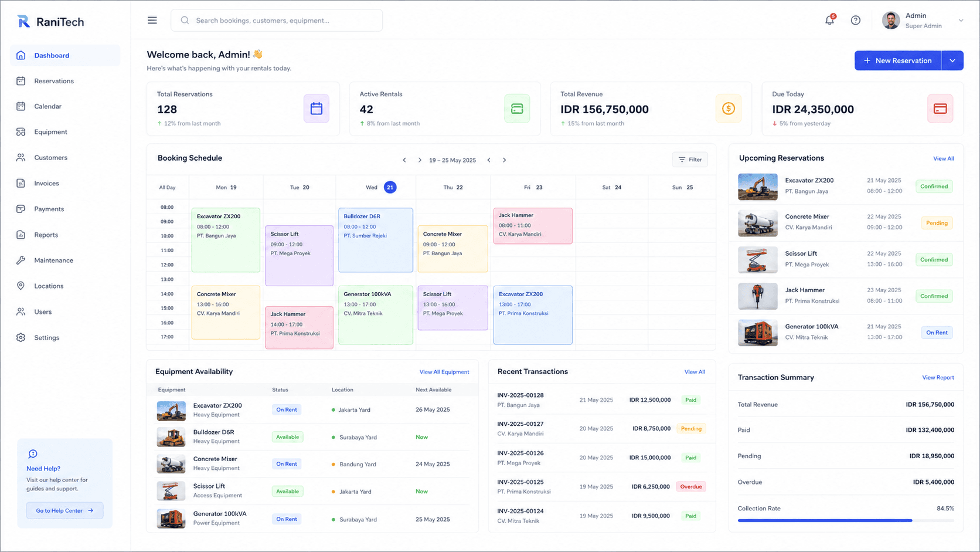
Task: Click the Reservations sidebar icon
Action: (21, 81)
